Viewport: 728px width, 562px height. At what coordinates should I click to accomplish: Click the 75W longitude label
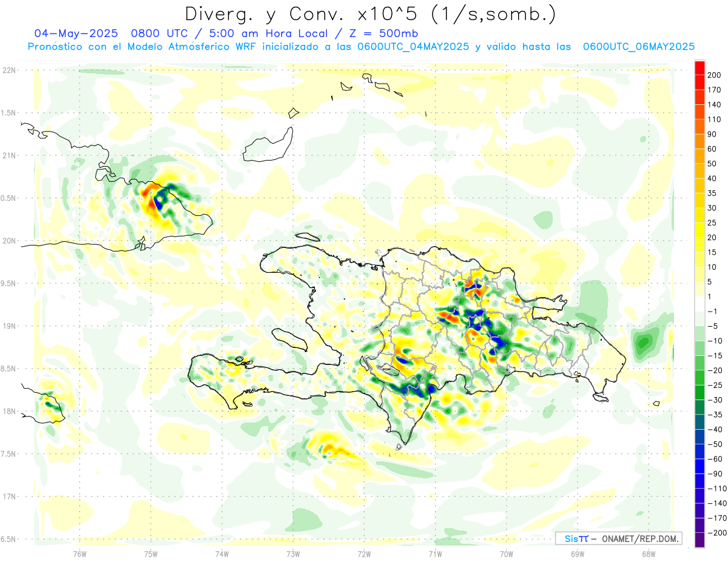151,554
